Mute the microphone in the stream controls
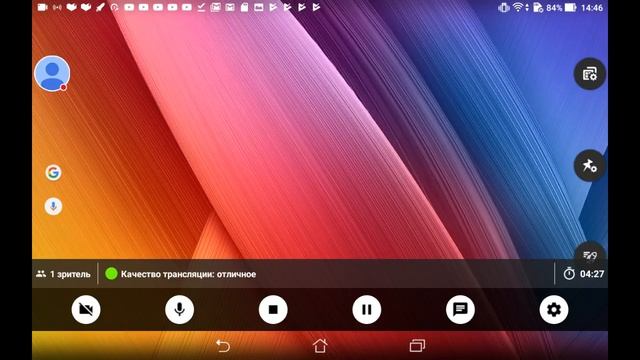The width and height of the screenshot is (640, 360). point(180,309)
